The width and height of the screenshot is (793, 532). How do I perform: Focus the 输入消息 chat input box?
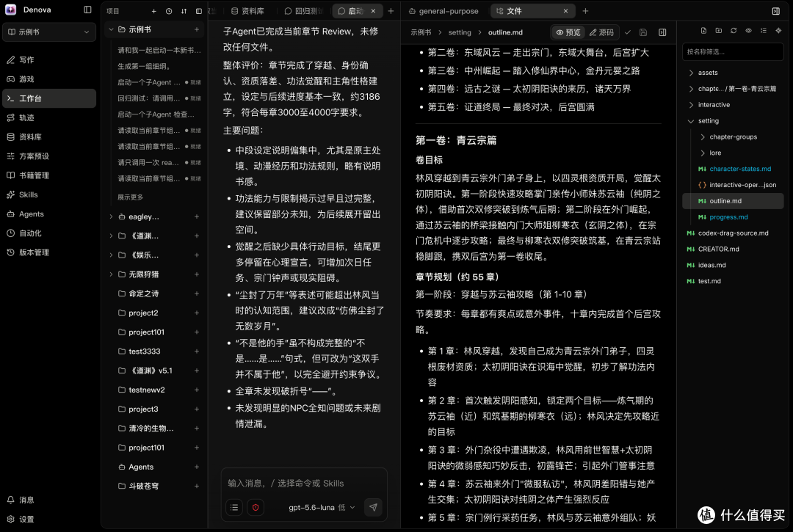tap(304, 484)
